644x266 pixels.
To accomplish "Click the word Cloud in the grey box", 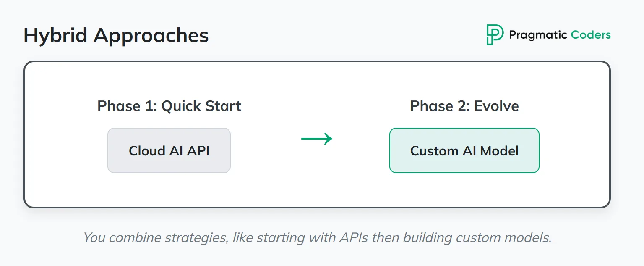I will [x=147, y=150].
